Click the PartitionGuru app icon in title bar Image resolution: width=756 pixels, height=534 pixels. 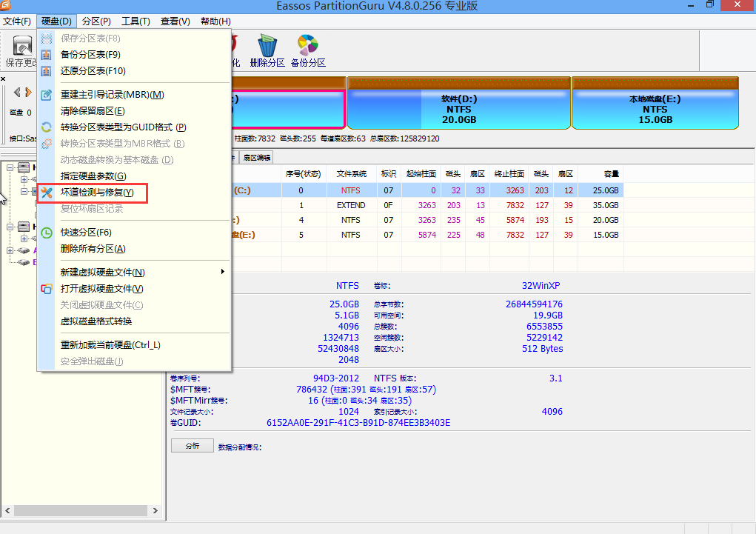click(x=5, y=5)
